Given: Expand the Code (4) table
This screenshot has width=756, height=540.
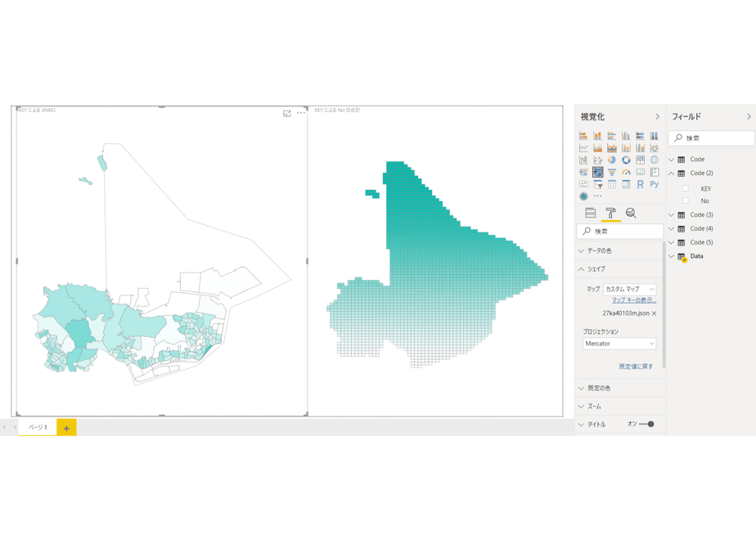Looking at the screenshot, I should [671, 228].
